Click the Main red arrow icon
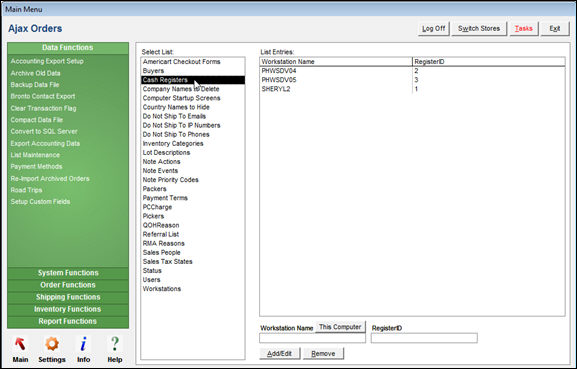The height and width of the screenshot is (369, 577). click(x=20, y=344)
